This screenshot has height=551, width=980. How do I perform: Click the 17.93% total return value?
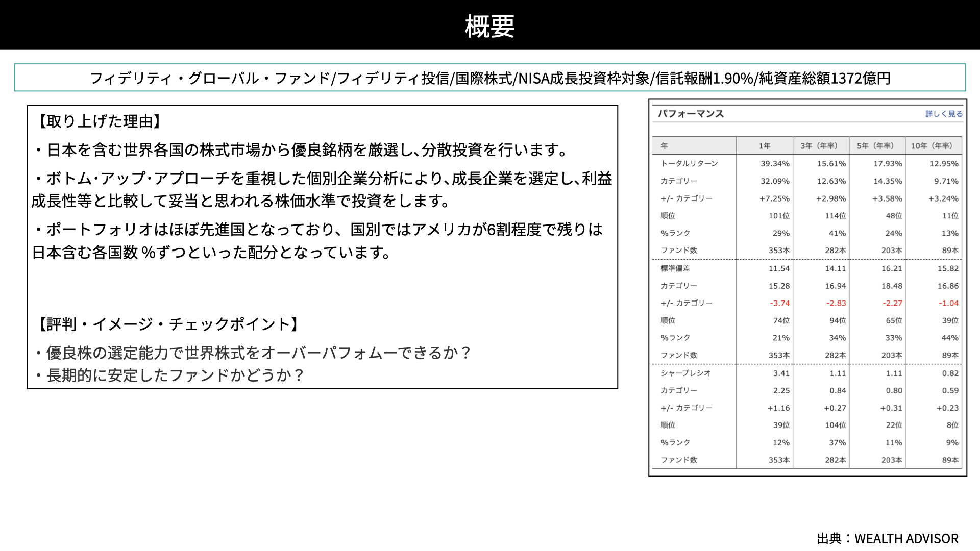[x=887, y=163]
